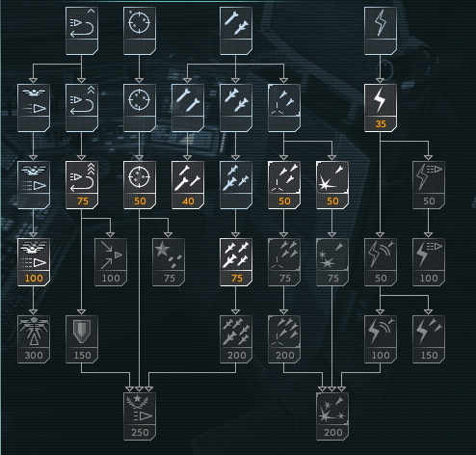
Task: Select the U-turn maneuver skill costing 75
Action: (82, 185)
